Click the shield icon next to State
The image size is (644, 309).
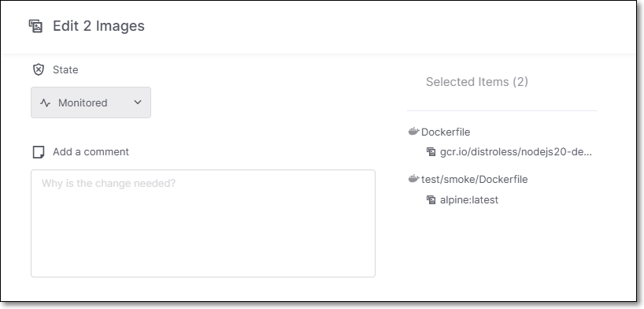pos(39,69)
